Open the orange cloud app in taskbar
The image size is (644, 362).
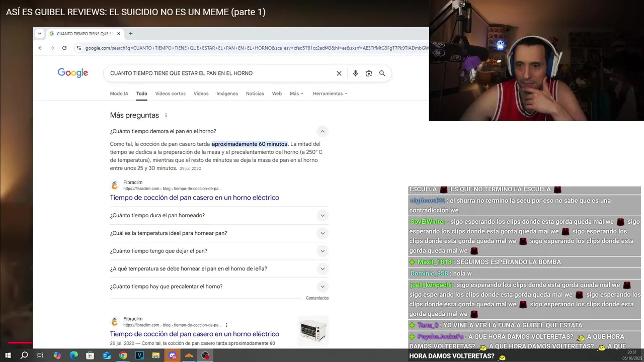coord(189,355)
